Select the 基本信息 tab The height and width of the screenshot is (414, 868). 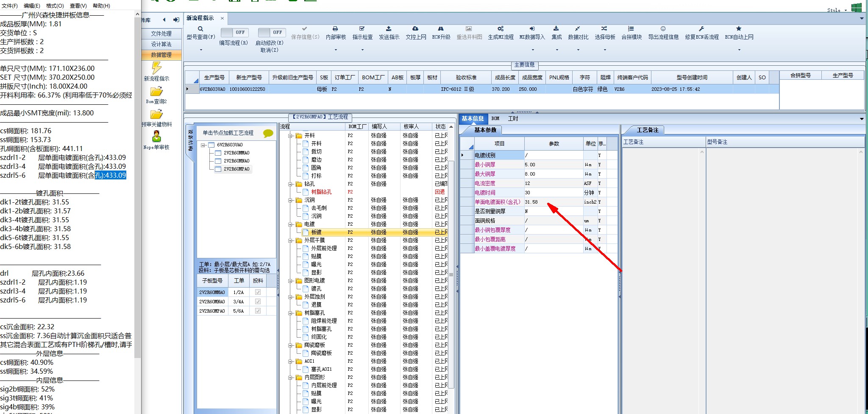(x=473, y=119)
